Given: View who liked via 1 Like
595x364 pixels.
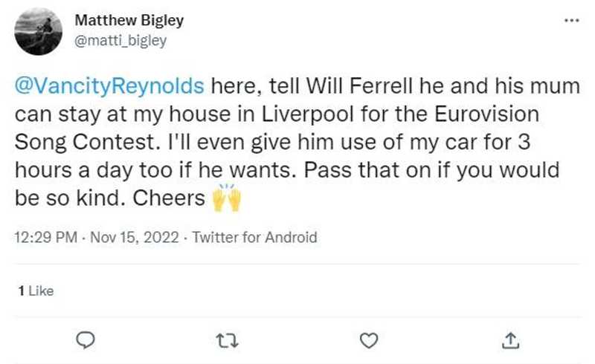Looking at the screenshot, I should [36, 291].
